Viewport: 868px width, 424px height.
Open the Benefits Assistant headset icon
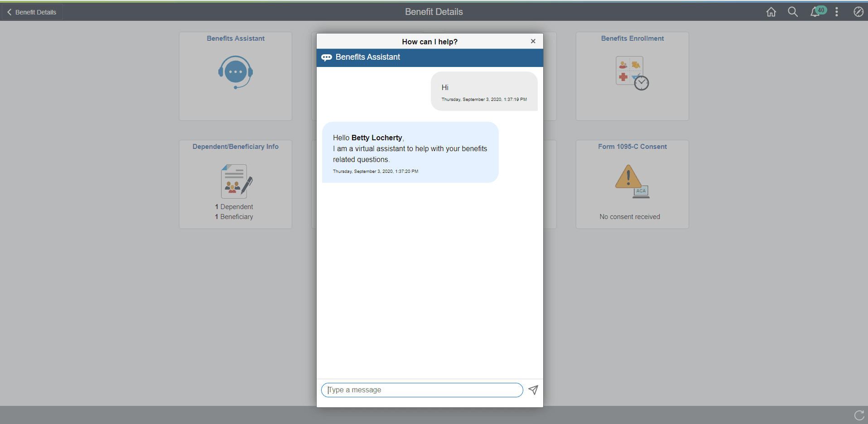click(x=235, y=72)
